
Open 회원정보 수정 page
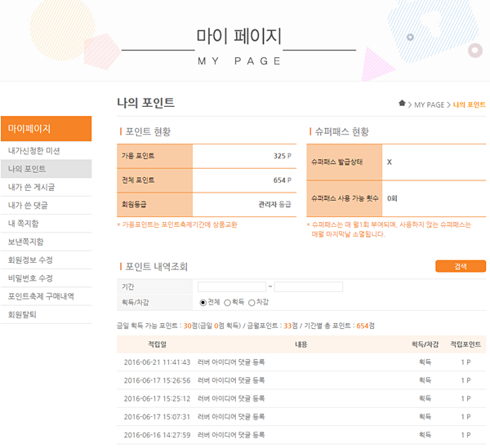tap(30, 259)
